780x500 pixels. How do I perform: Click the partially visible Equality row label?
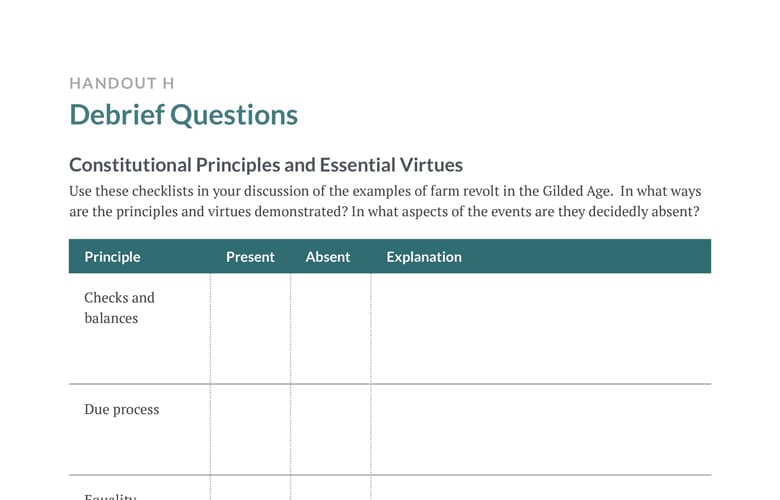pos(110,496)
